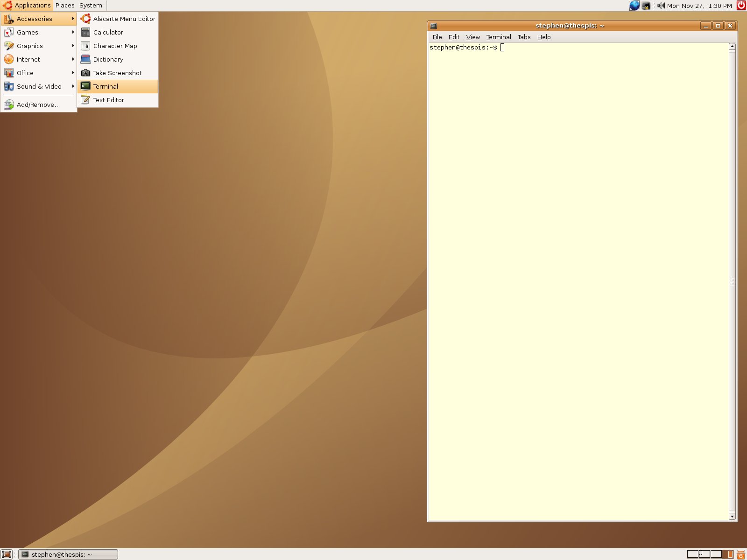Select Terminal in Accessories submenu

[118, 86]
